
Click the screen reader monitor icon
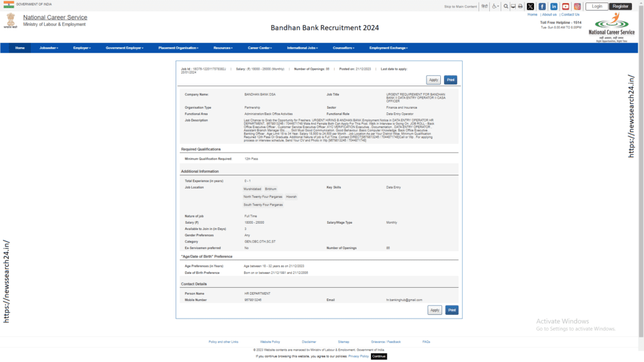[513, 6]
